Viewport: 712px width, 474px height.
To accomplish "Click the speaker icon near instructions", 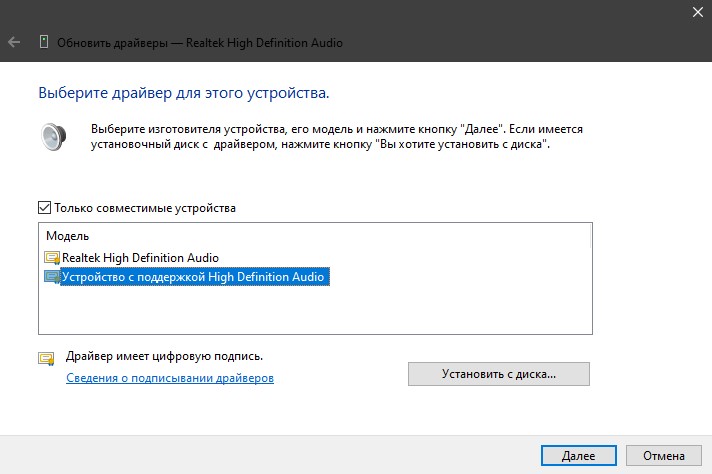I will (x=54, y=136).
